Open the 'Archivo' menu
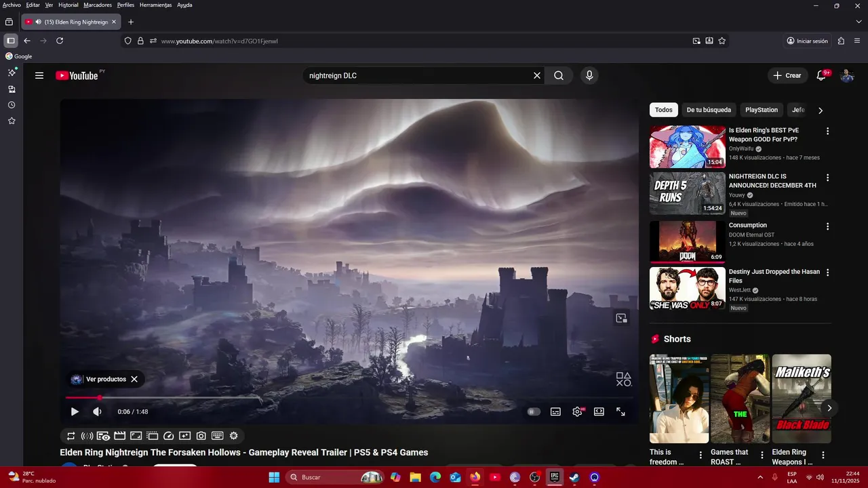Viewport: 868px width, 488px height. [12, 5]
